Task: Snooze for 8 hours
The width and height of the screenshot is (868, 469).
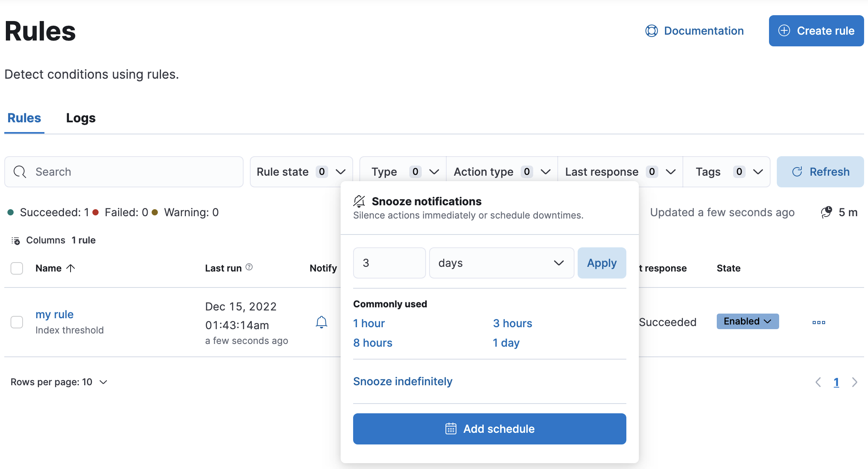Action: coord(373,343)
